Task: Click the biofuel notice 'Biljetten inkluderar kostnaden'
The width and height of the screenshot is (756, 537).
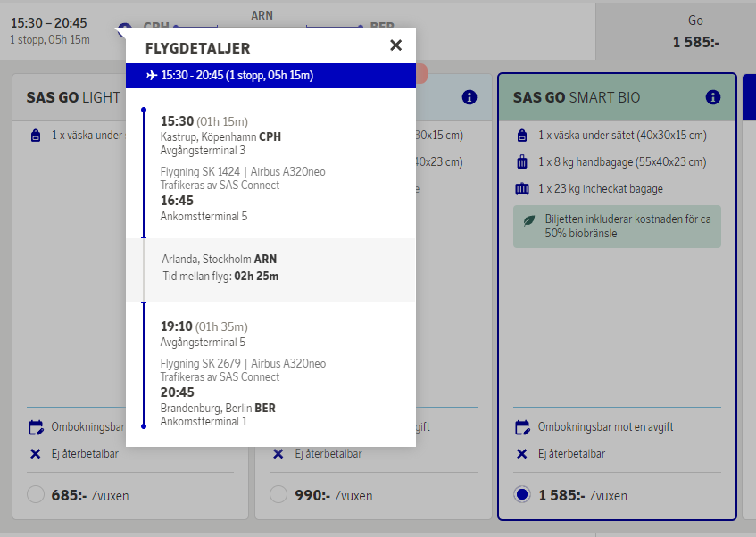Action: pos(623,227)
